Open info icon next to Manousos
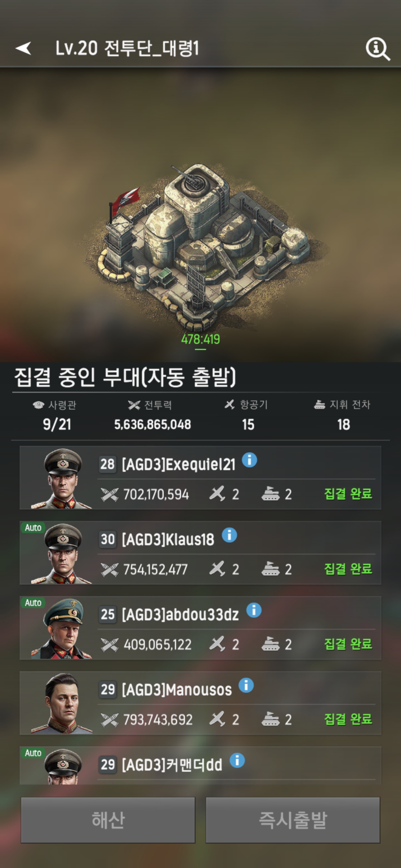The height and width of the screenshot is (868, 401). coord(246,685)
